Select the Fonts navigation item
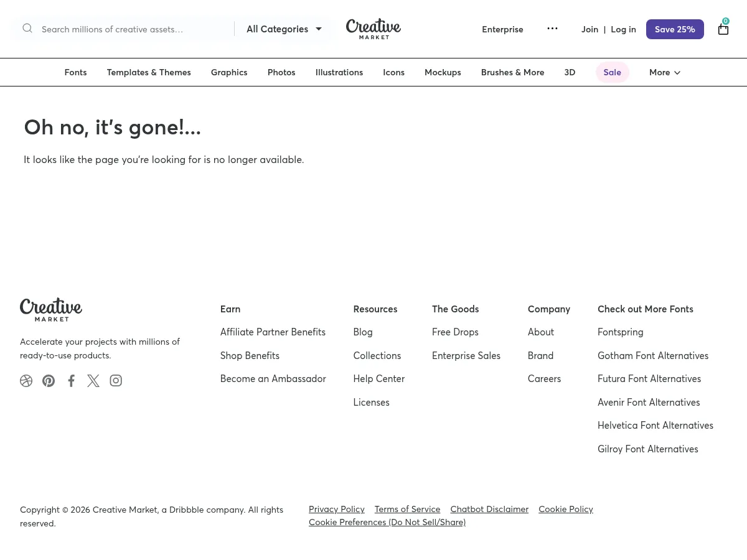This screenshot has height=560, width=747. tap(75, 72)
